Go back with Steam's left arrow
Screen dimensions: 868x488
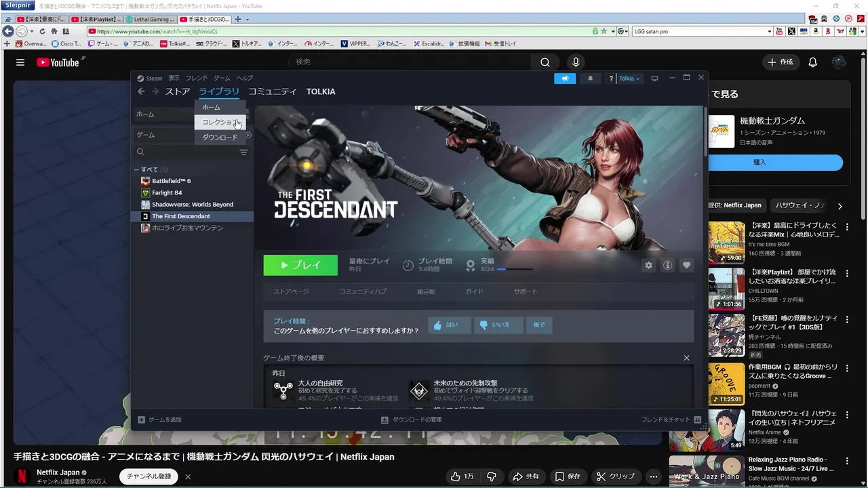[141, 91]
